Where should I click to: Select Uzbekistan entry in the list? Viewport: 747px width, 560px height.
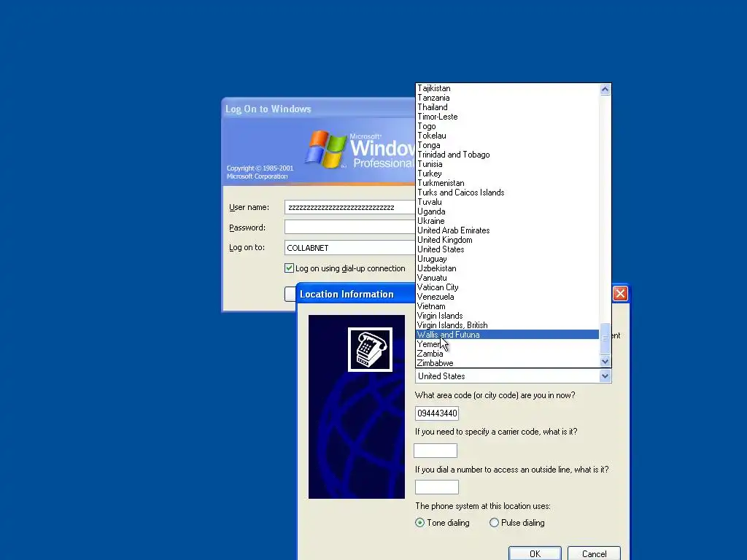pyautogui.click(x=508, y=268)
